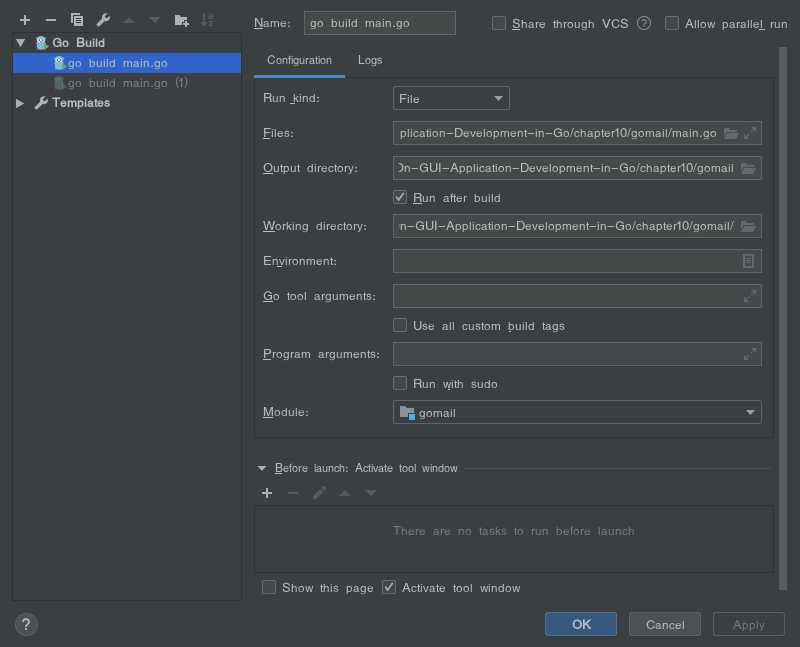Open help for Share through VCS
The width and height of the screenshot is (800, 647).
(x=644, y=23)
